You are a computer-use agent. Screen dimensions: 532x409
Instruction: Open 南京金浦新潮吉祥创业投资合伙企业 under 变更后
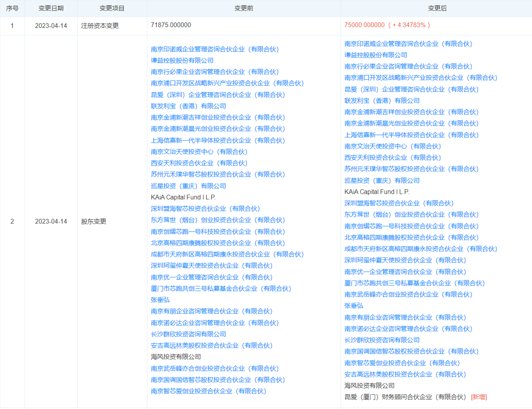tap(412, 112)
